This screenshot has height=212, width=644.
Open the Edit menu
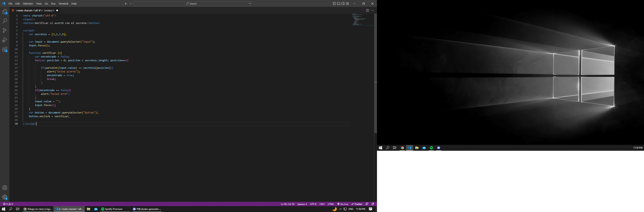(17, 4)
